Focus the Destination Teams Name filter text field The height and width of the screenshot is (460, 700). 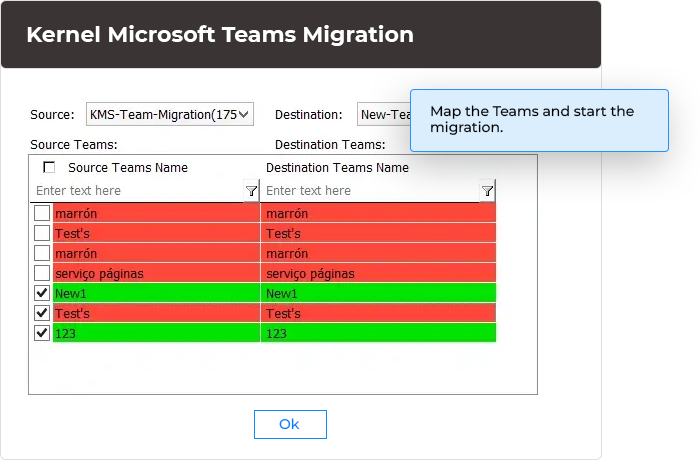tap(370, 191)
